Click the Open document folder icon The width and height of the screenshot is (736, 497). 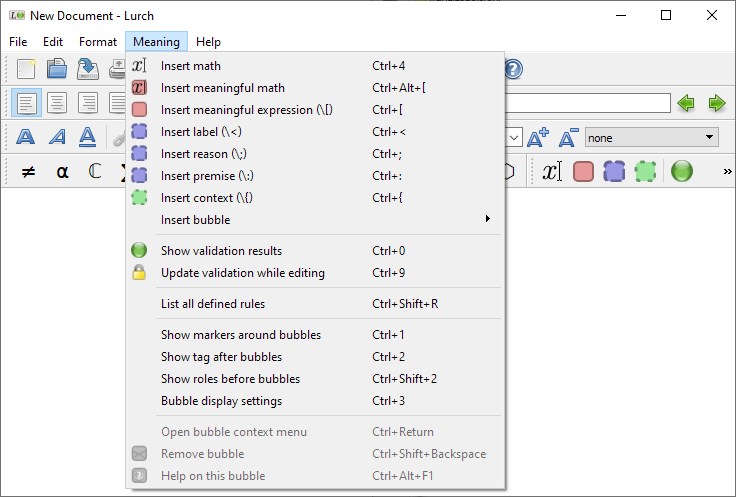click(x=57, y=69)
